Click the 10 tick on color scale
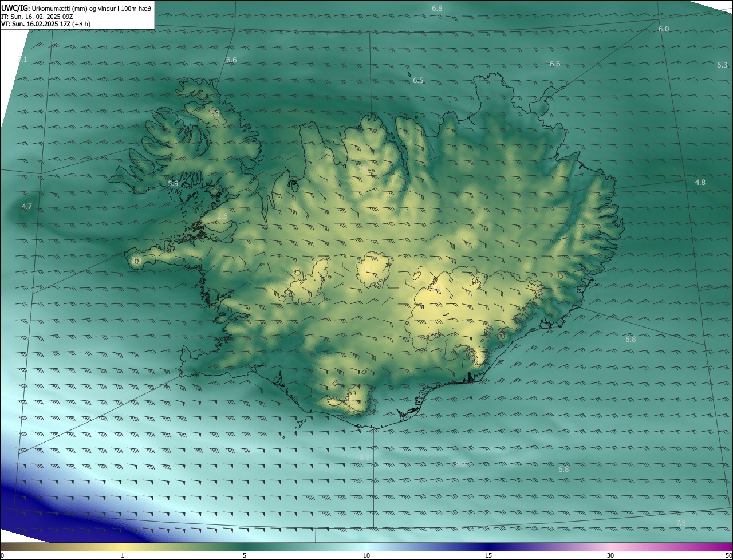Screen dimensions: 733x560 366,555
